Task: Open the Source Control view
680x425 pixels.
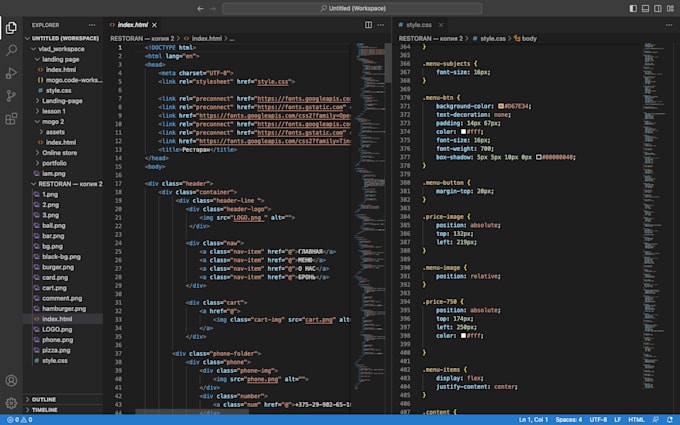Action: [x=11, y=96]
